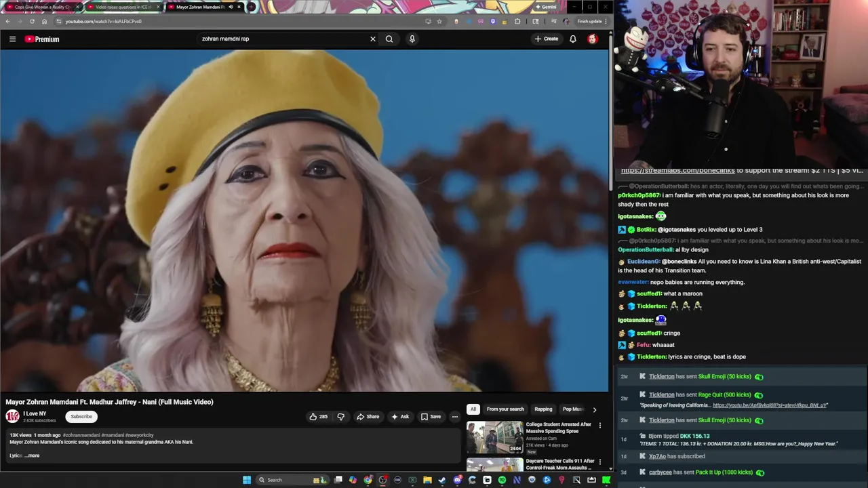Open the Create dropdown button
The image size is (868, 488).
[547, 39]
